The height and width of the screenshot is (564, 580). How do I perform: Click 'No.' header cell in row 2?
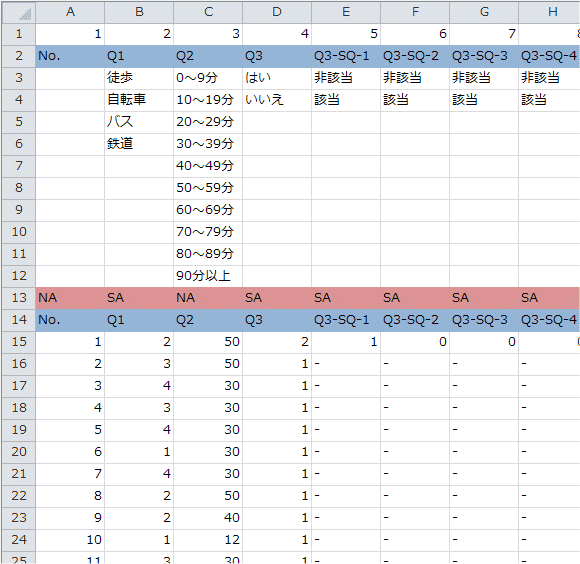(x=70, y=56)
